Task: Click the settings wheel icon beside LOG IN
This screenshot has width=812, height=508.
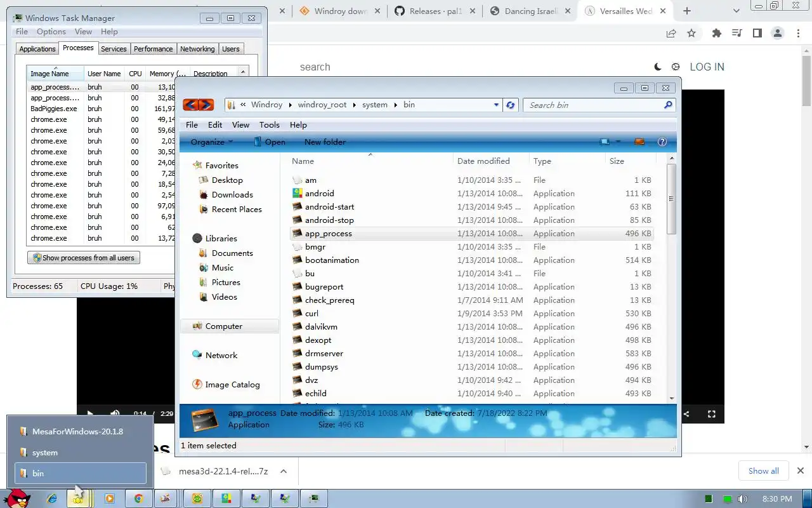Action: tap(676, 67)
